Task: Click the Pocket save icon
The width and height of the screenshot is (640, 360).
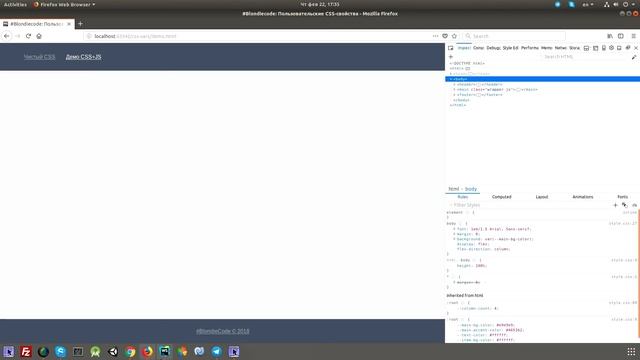Action: (x=445, y=36)
